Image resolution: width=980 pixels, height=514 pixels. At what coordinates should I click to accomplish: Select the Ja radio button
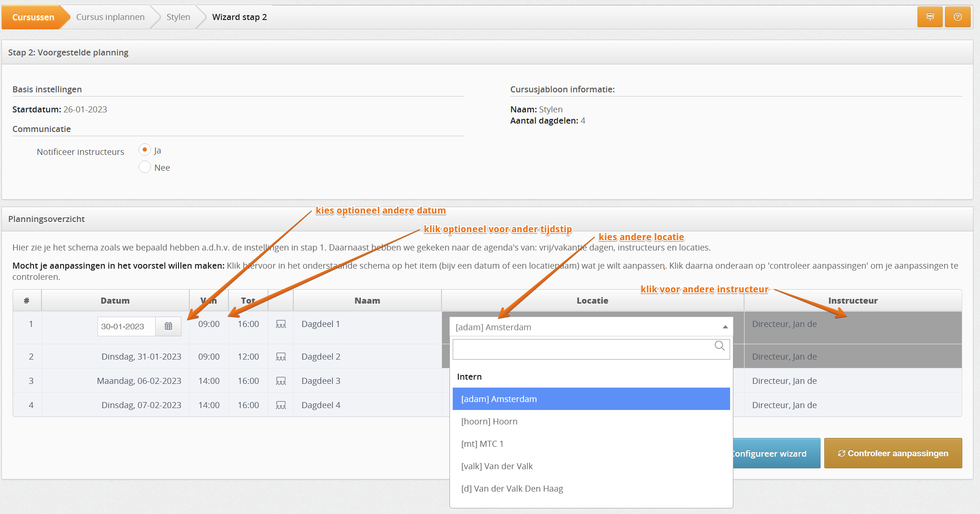tap(145, 150)
